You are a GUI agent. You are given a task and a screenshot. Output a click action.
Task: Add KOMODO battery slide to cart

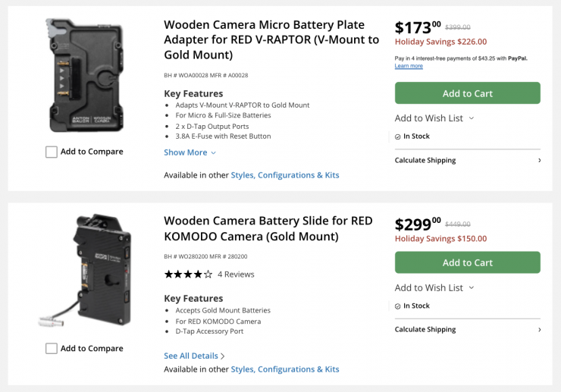[x=467, y=262]
